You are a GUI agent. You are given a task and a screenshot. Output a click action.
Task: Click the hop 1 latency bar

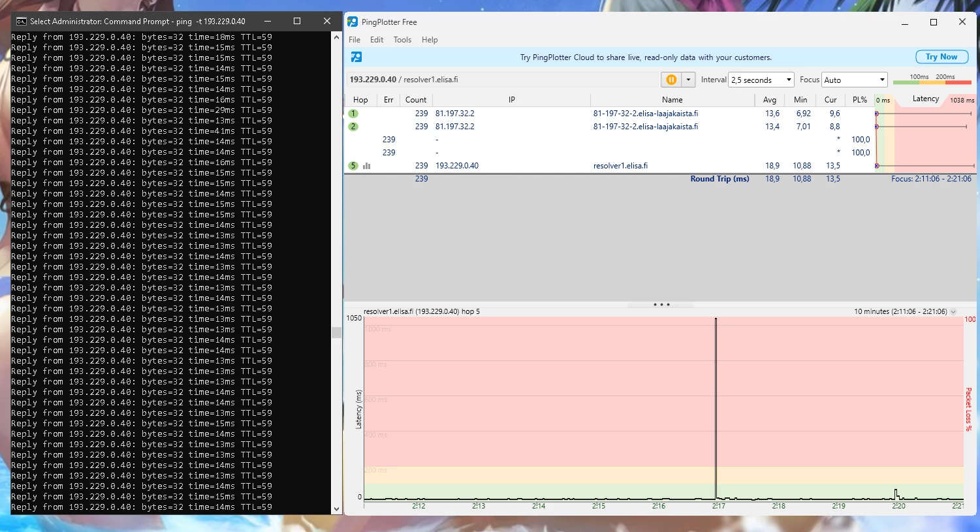924,114
